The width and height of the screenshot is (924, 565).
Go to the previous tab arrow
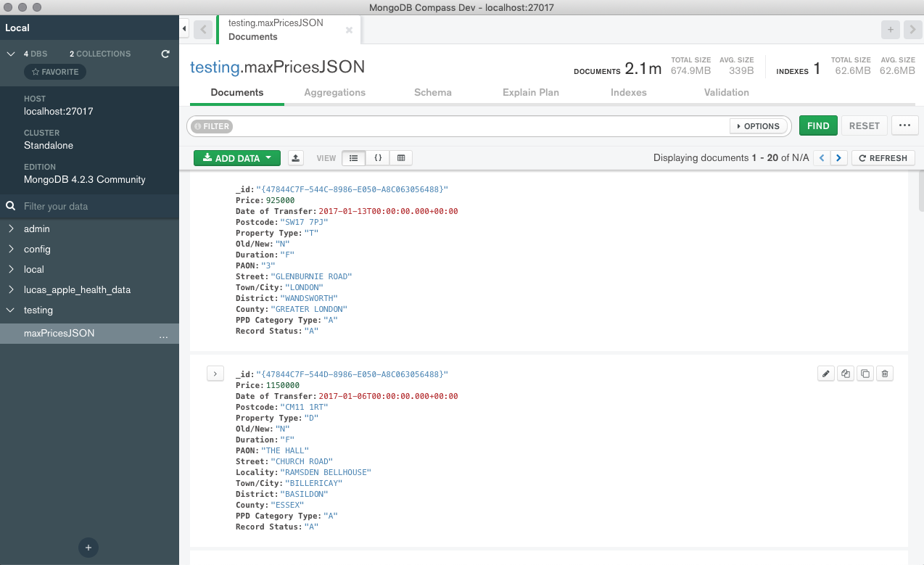[x=203, y=30]
